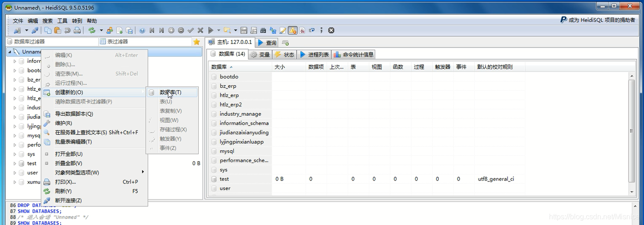The height and width of the screenshot is (225, 644).
Task: Expand the test database in the tree
Action: pos(15,163)
